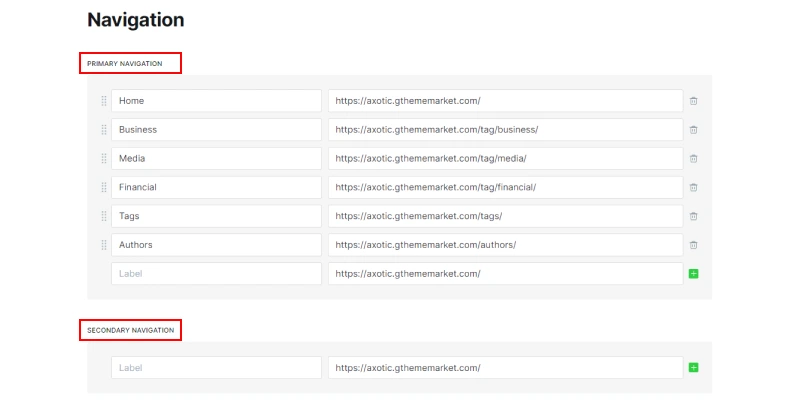The width and height of the screenshot is (800, 400).
Task: Focus the Financial label input
Action: click(x=216, y=187)
